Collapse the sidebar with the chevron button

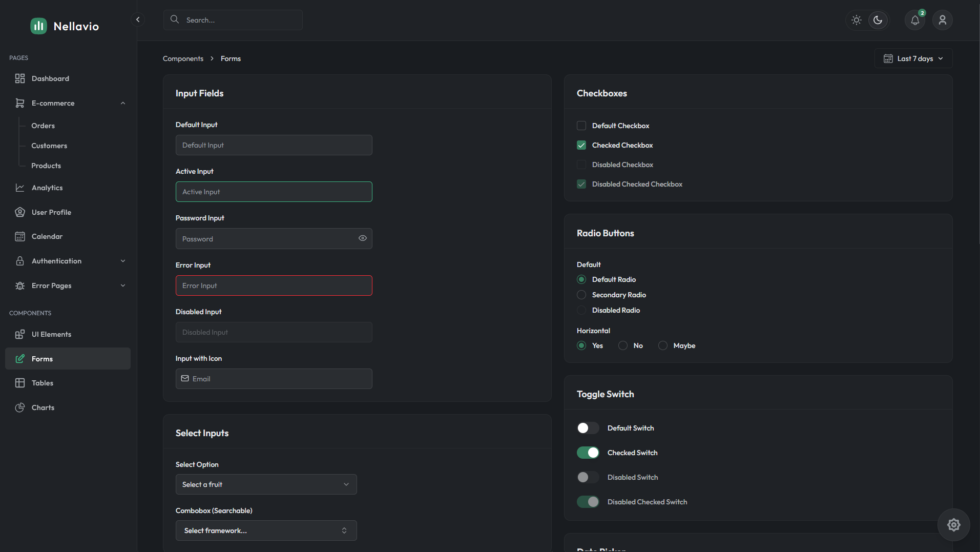coord(137,19)
